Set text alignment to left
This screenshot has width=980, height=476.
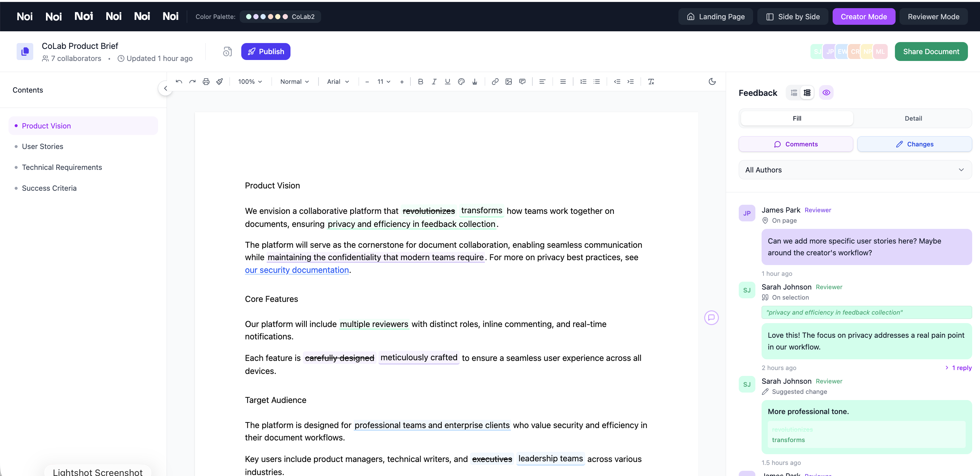[542, 82]
